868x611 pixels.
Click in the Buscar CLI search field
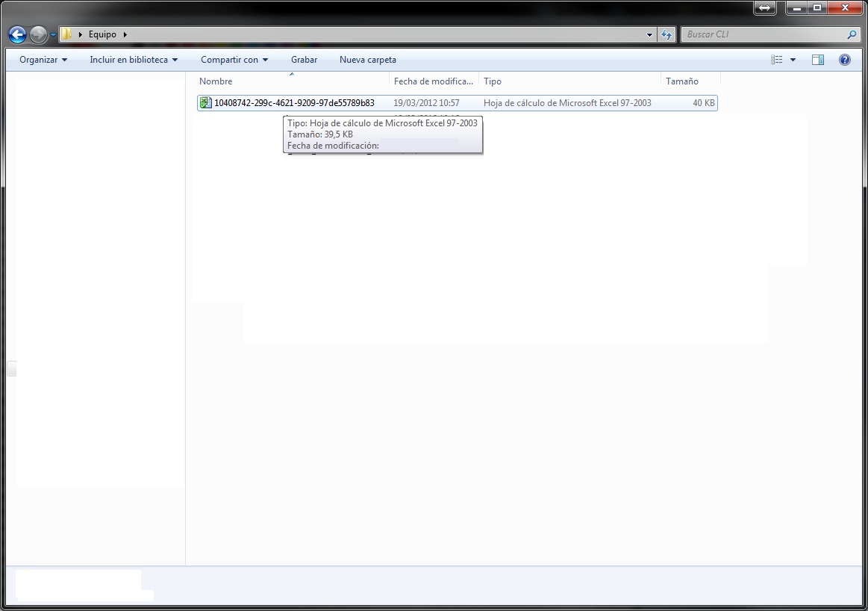pyautogui.click(x=761, y=34)
